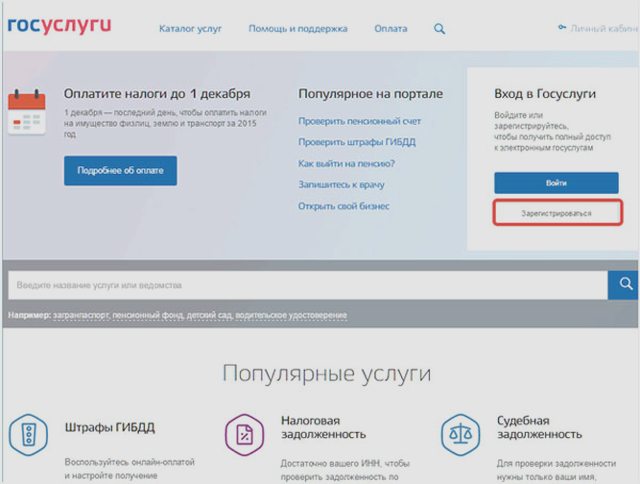Viewport: 640px width, 484px height.
Task: Open the header search magnifier icon
Action: pos(439,29)
